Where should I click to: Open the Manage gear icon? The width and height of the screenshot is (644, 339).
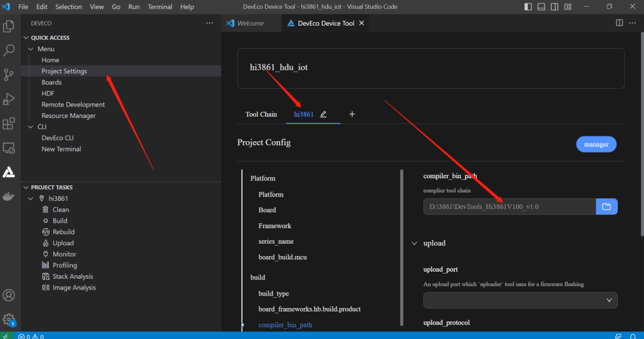(9, 320)
